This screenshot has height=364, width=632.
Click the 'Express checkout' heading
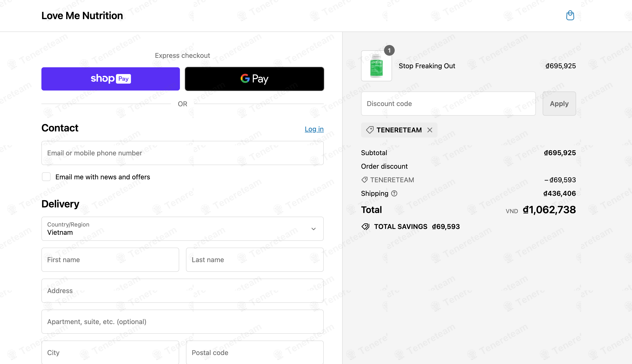[182, 55]
